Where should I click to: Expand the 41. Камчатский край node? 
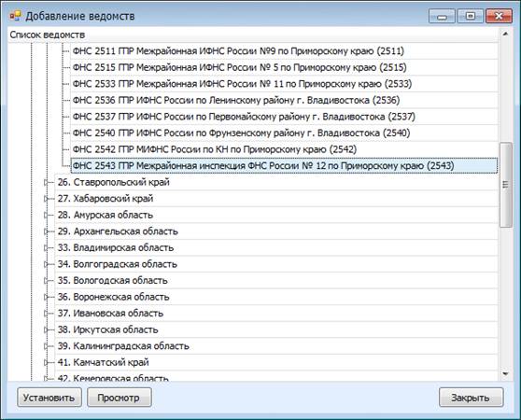tap(46, 362)
